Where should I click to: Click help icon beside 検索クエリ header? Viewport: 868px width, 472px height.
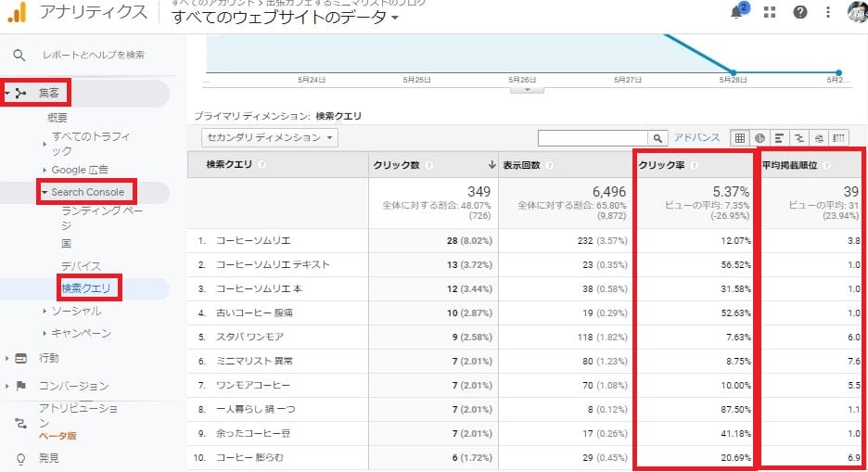(262, 164)
